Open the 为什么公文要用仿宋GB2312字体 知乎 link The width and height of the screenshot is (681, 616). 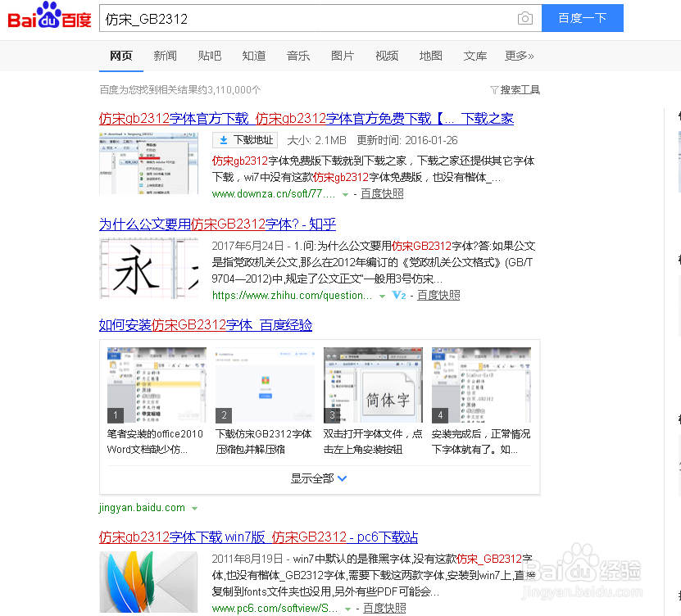[217, 224]
